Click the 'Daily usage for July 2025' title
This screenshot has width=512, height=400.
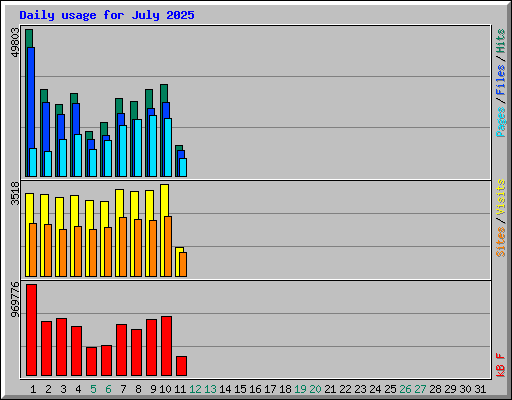(x=107, y=15)
